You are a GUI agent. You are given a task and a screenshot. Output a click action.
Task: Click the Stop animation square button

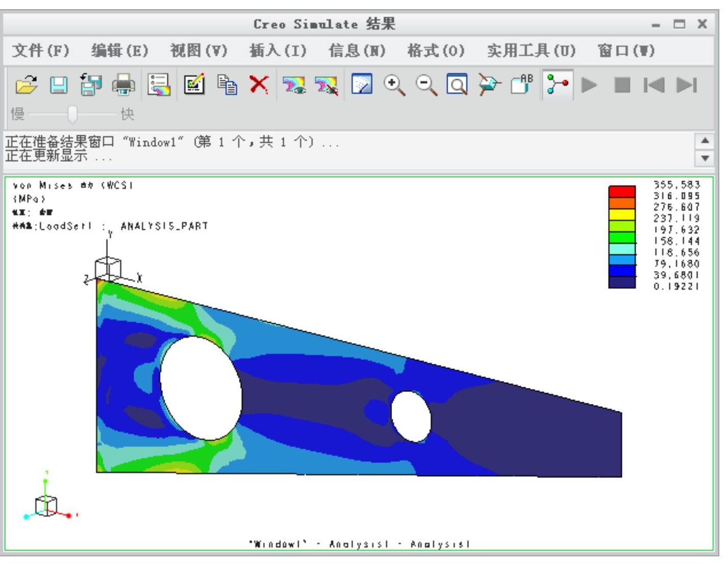(622, 85)
